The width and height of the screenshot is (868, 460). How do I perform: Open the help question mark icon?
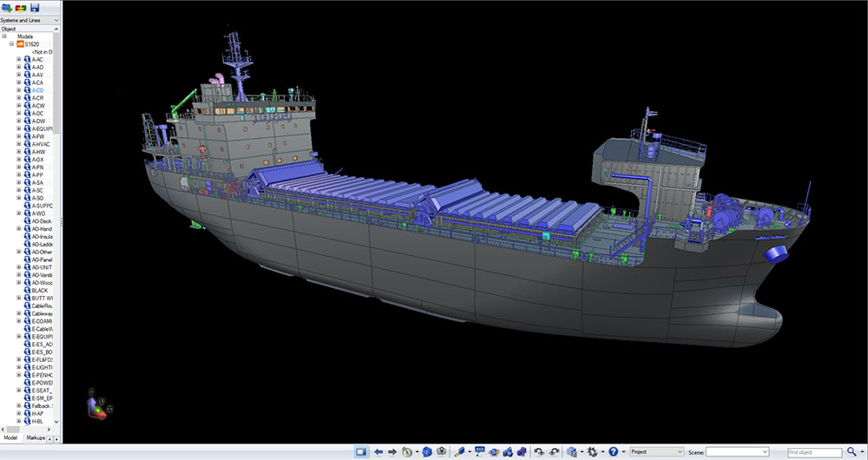(613, 451)
